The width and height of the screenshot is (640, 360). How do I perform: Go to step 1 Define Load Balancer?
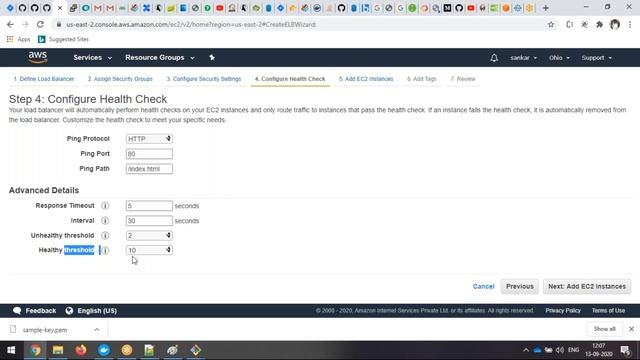tap(44, 79)
